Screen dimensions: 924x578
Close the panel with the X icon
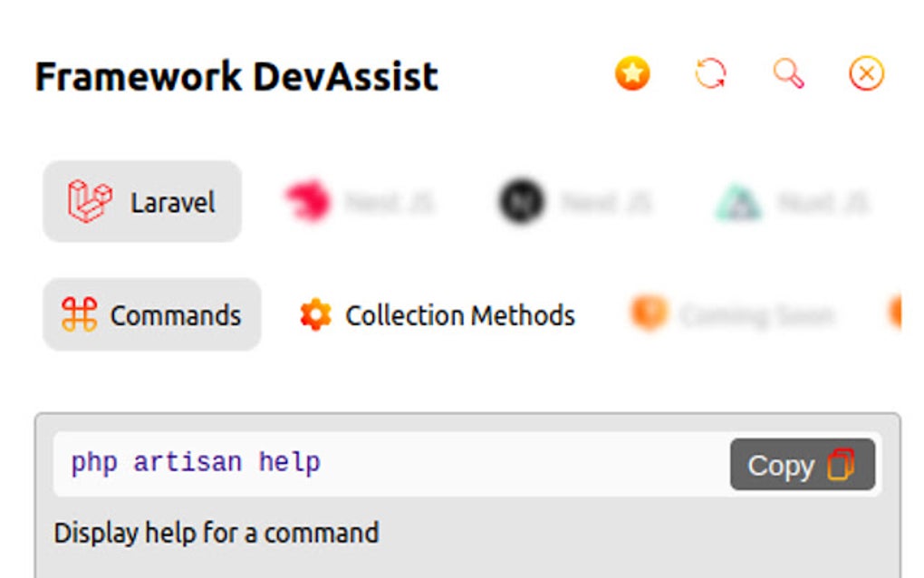coord(865,73)
